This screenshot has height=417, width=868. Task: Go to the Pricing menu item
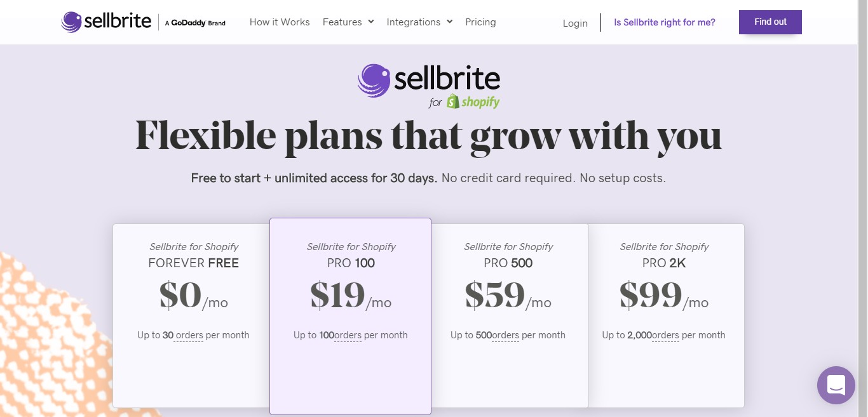(x=480, y=22)
